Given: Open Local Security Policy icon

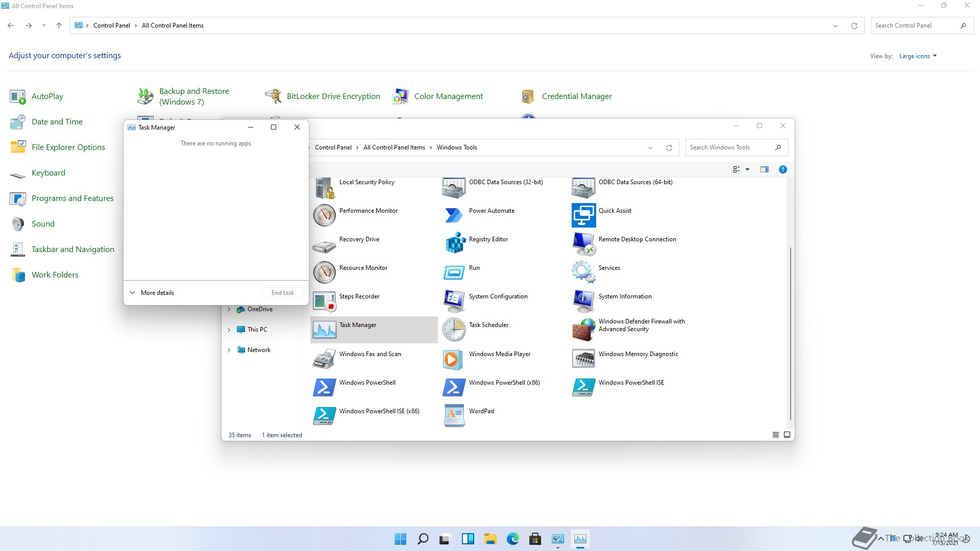Looking at the screenshot, I should pyautogui.click(x=325, y=188).
